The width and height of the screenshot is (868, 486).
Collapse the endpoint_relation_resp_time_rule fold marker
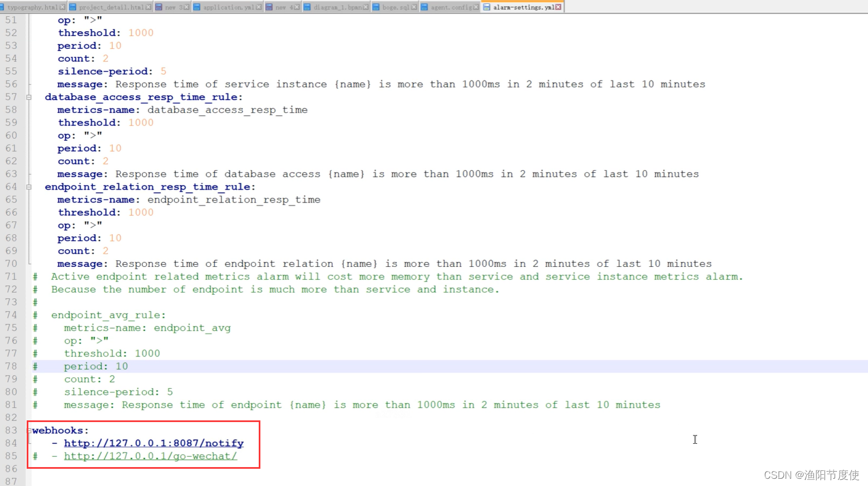pyautogui.click(x=29, y=187)
